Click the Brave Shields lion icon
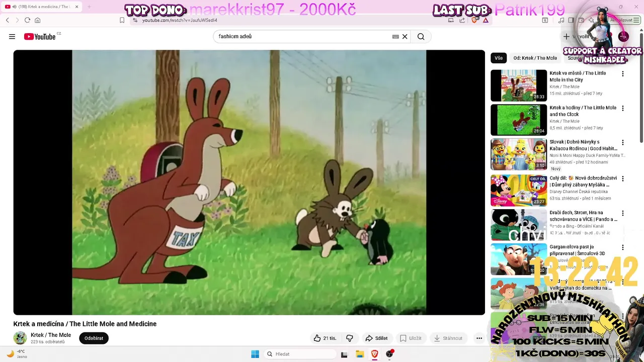 click(x=474, y=20)
